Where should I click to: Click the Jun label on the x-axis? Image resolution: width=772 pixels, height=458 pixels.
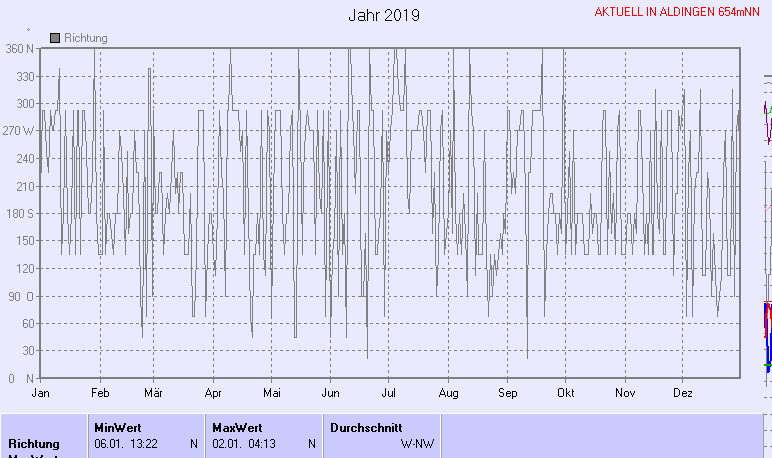[330, 394]
